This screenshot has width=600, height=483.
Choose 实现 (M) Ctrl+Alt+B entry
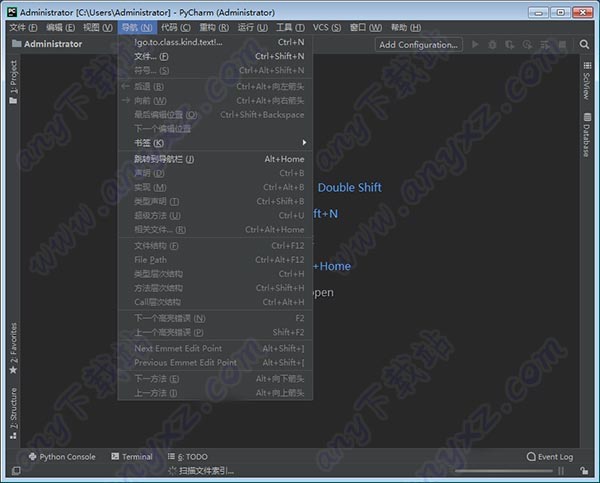[x=215, y=187]
